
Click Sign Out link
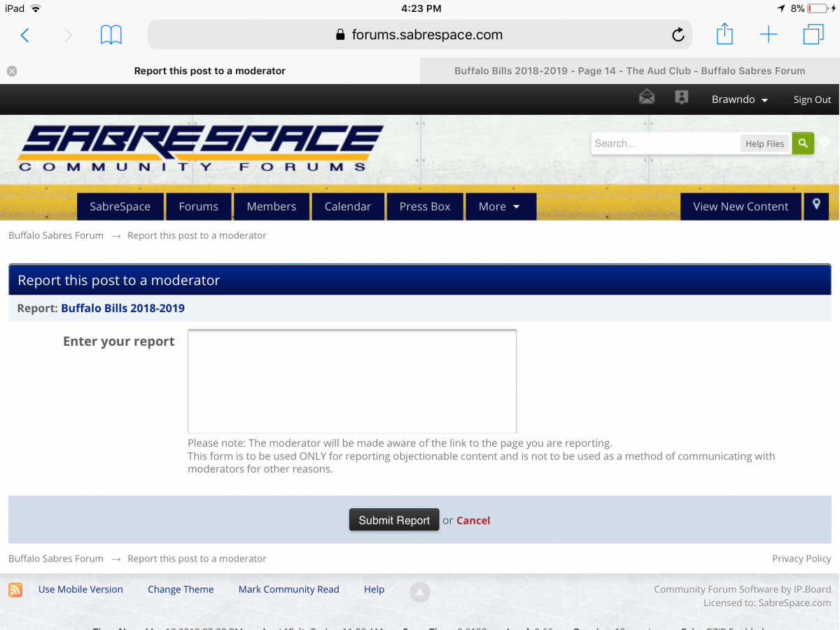click(x=812, y=99)
